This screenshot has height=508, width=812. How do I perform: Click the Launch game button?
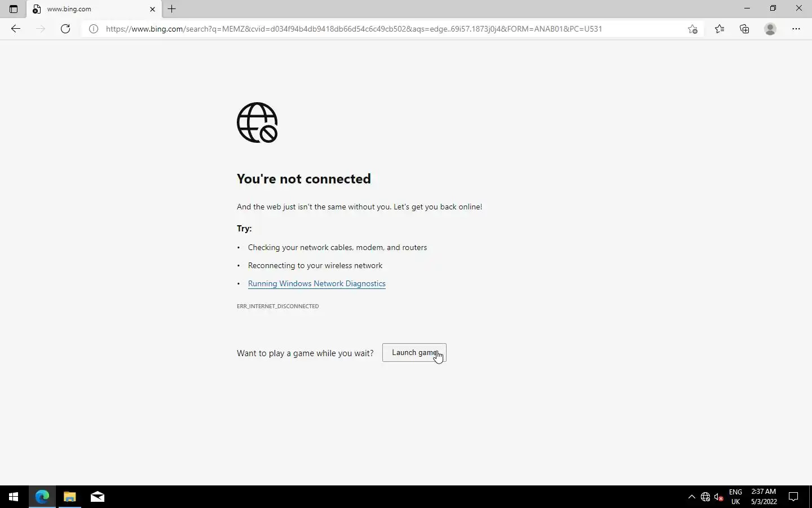(x=414, y=353)
